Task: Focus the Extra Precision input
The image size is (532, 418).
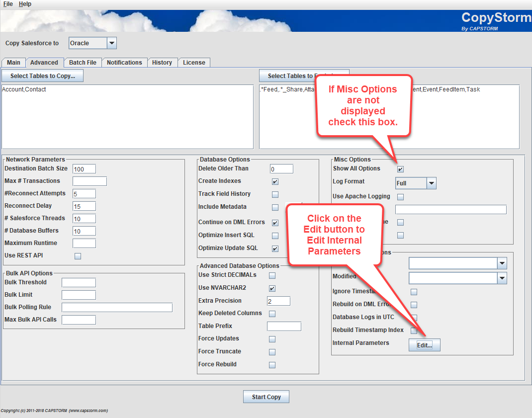Action: pyautogui.click(x=278, y=301)
